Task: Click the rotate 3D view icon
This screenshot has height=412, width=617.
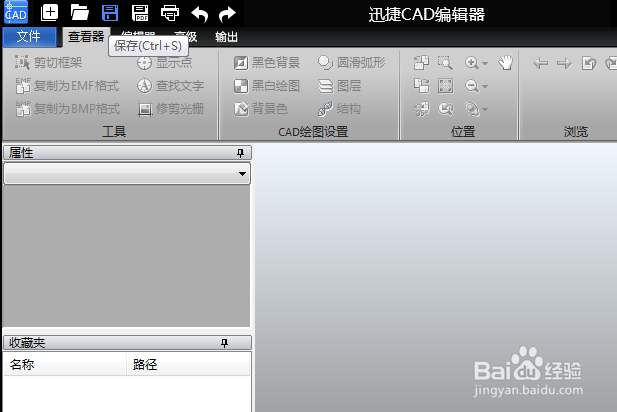Action: 421,109
